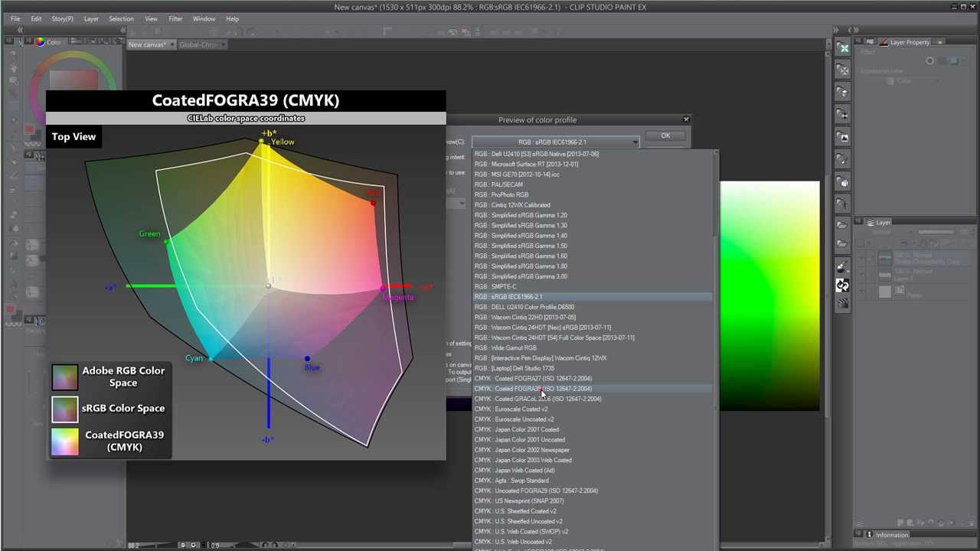Click the color wheel icon on Color tab
This screenshot has height=551, width=980.
coord(40,42)
